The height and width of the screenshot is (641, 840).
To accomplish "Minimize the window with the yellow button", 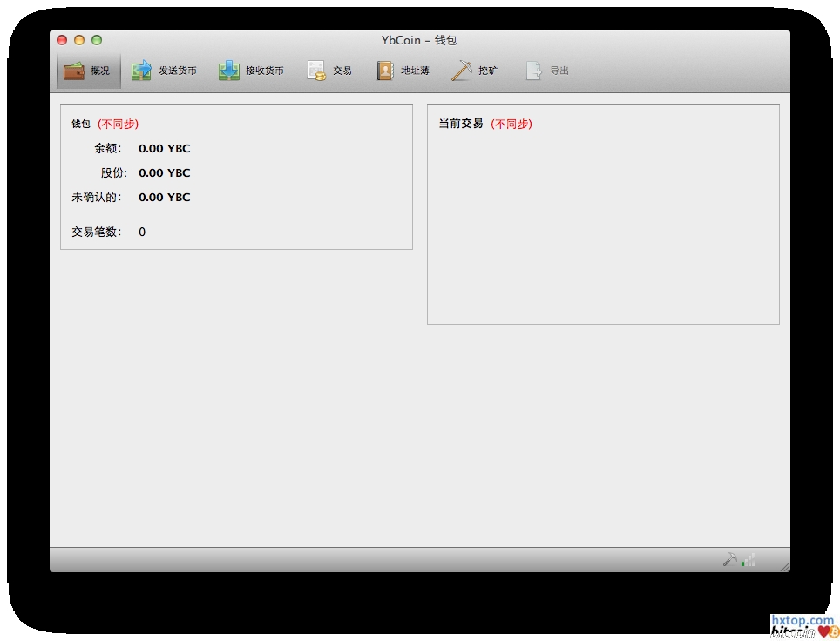I will [79, 40].
